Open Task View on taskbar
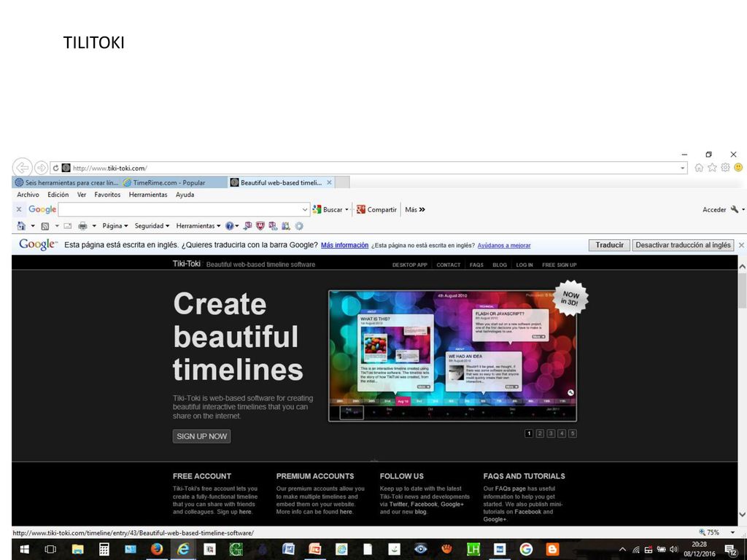This screenshot has height=560, width=747. [50, 549]
